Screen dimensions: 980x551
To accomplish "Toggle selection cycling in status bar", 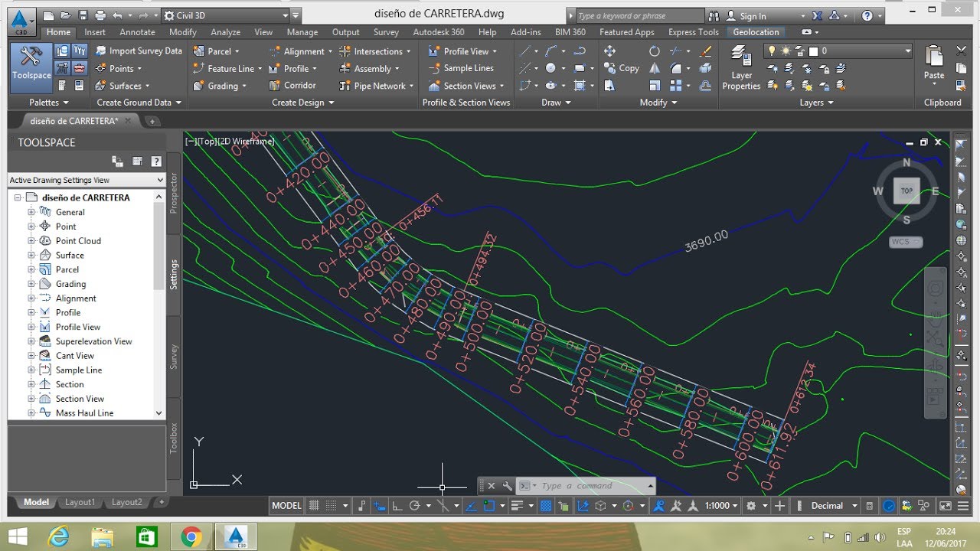I will [x=563, y=506].
